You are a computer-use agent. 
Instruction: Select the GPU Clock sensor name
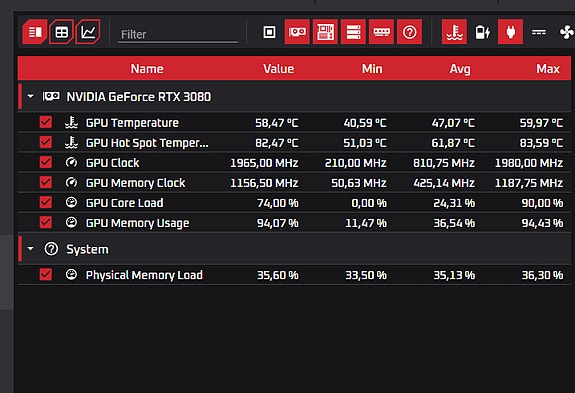(112, 162)
